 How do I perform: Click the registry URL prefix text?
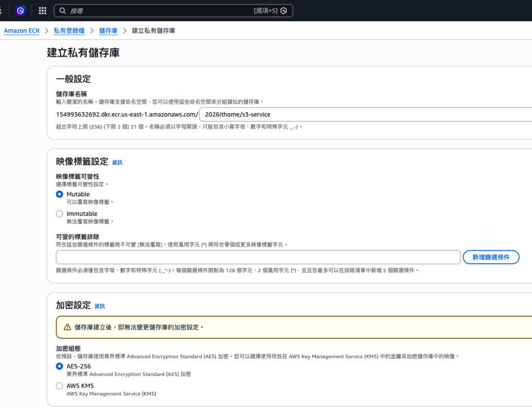pos(127,114)
